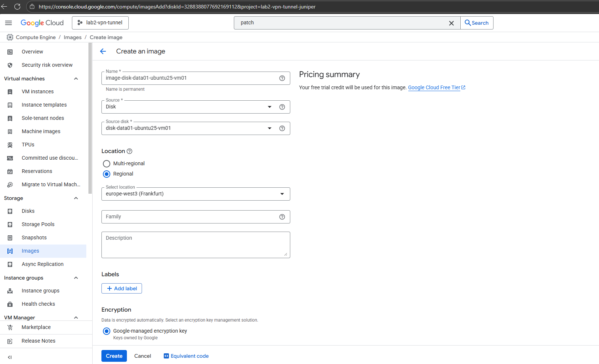Click the Machine images sidebar icon
Image resolution: width=599 pixels, height=364 pixels.
tap(10, 132)
